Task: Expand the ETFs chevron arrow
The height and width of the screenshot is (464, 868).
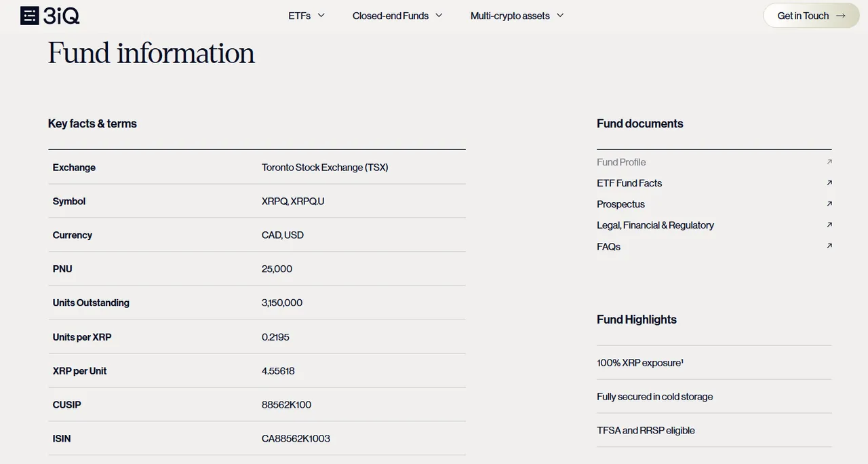Action: coord(321,16)
